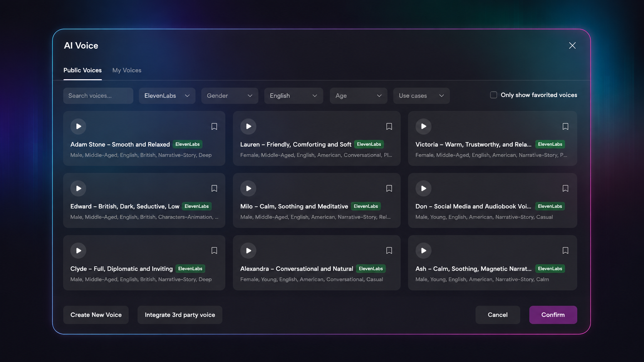Bookmark the Adam Stone voice
The height and width of the screenshot is (362, 644).
pos(214,127)
